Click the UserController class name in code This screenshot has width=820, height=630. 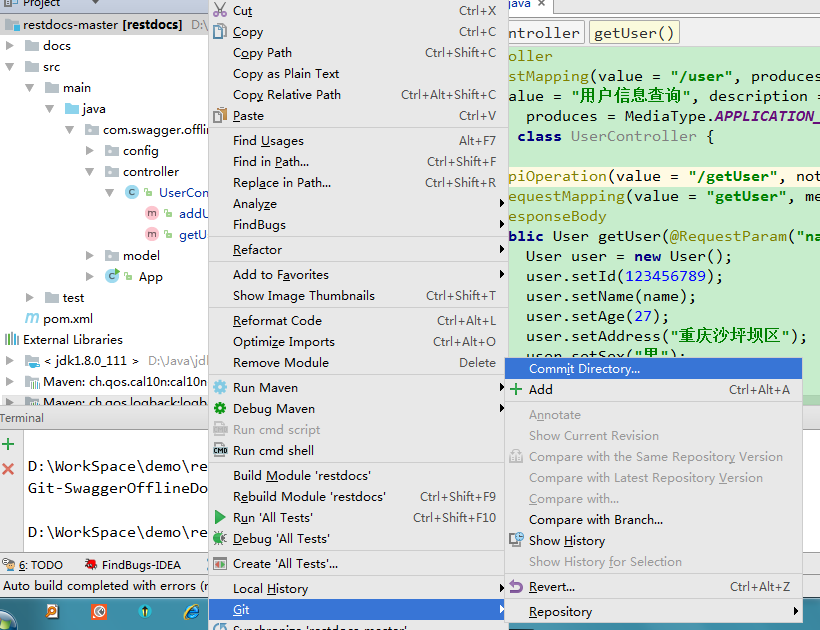coord(633,136)
